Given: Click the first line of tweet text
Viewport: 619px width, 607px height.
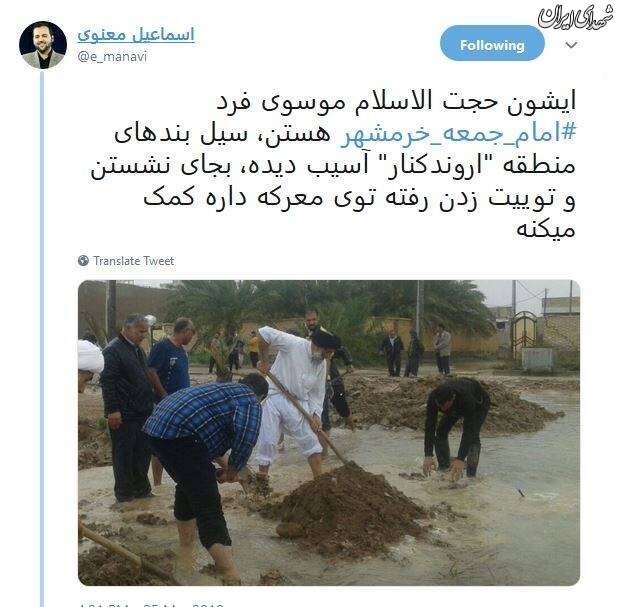Looking at the screenshot, I should click(396, 102).
